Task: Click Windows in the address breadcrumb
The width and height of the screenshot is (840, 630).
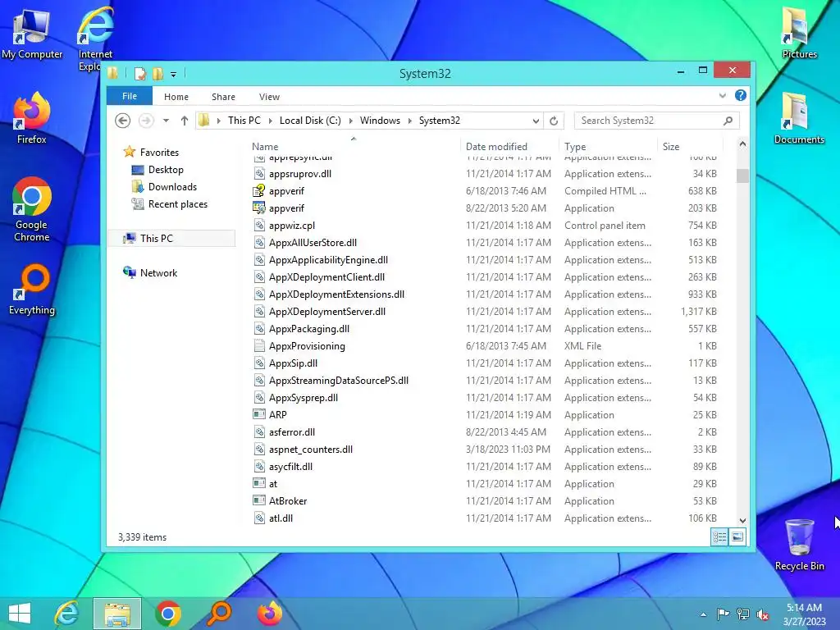Action: [380, 121]
